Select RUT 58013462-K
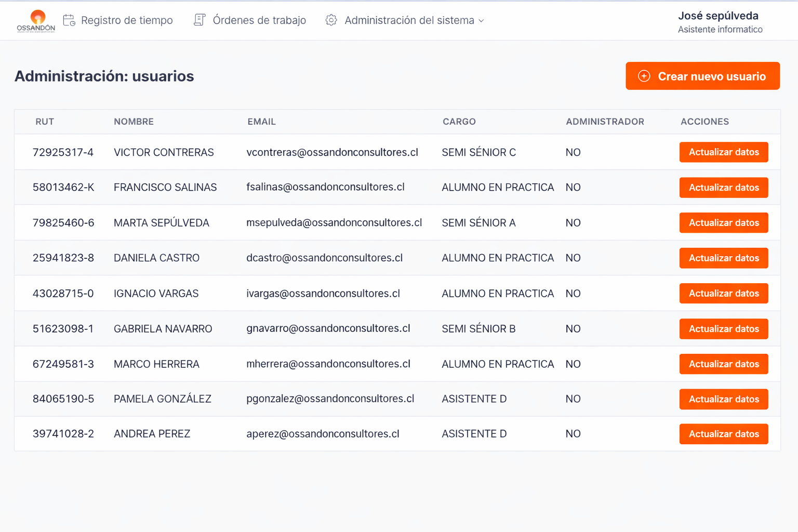This screenshot has height=532, width=798. tap(63, 188)
